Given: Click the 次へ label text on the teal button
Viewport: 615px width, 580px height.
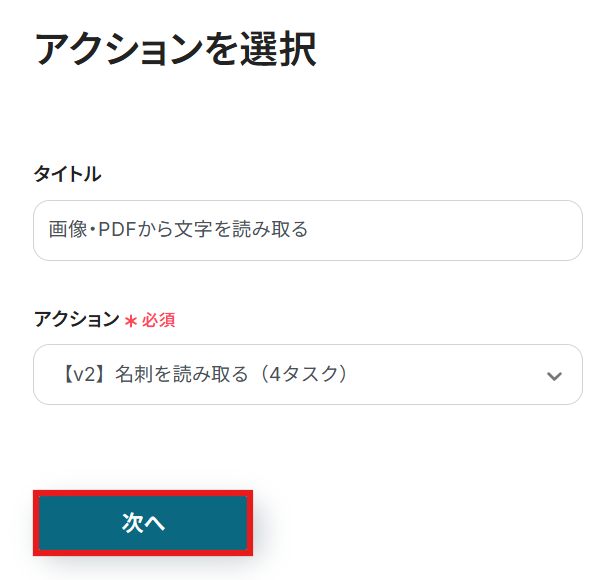Looking at the screenshot, I should click(143, 523).
